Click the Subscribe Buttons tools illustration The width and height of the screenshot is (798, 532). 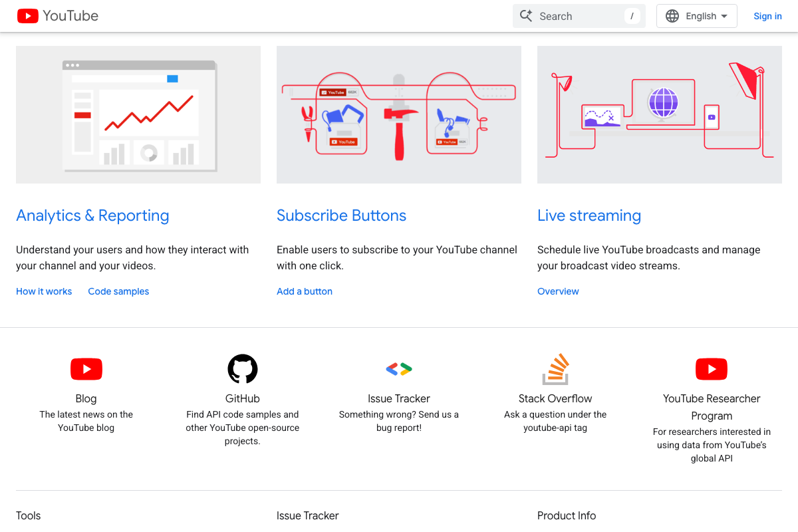399,114
